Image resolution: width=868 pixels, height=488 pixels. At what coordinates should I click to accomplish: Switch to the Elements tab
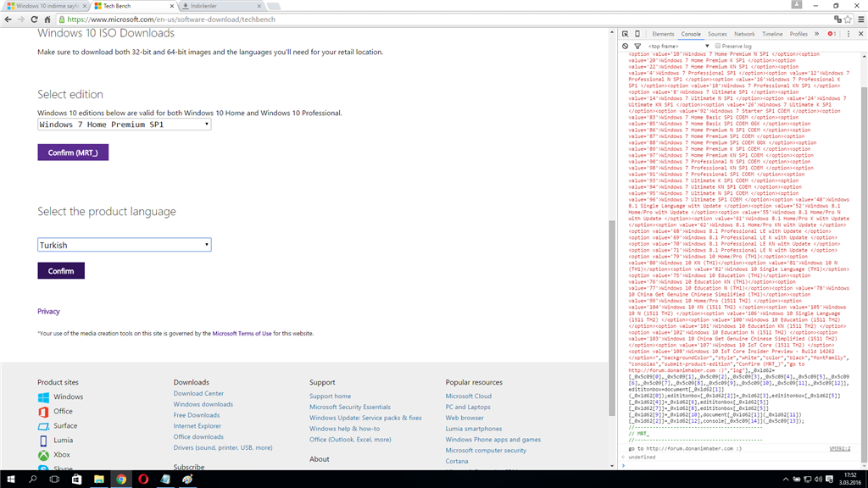[x=663, y=34]
